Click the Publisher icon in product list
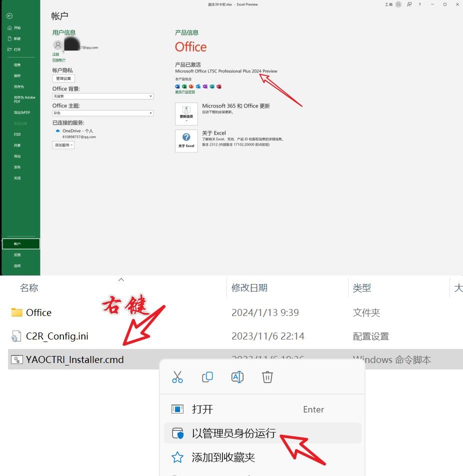This screenshot has width=463, height=476. click(212, 86)
